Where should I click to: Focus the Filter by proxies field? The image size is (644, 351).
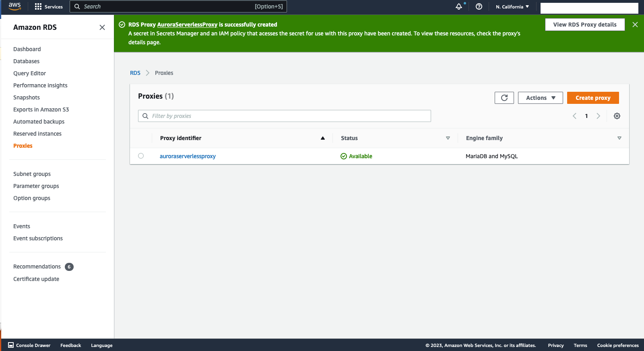pos(285,116)
